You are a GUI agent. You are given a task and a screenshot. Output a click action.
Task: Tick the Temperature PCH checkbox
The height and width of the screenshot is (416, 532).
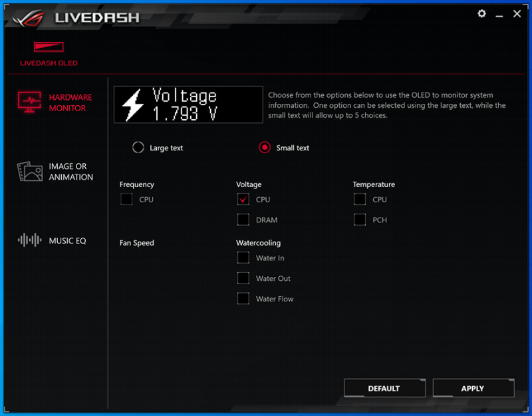tap(360, 220)
